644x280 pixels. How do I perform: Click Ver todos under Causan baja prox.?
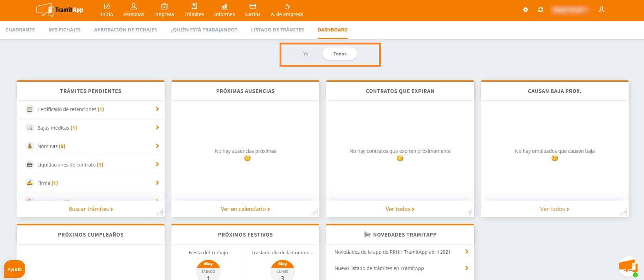coord(555,209)
